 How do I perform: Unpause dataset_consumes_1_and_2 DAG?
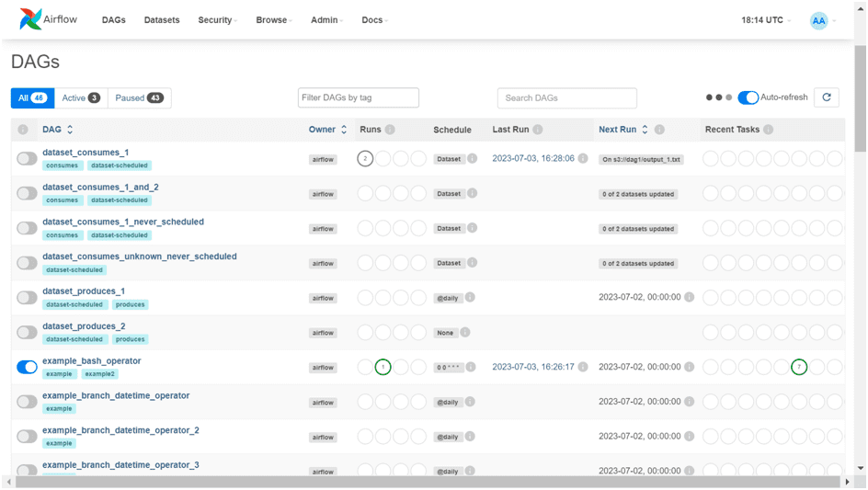[x=27, y=193]
